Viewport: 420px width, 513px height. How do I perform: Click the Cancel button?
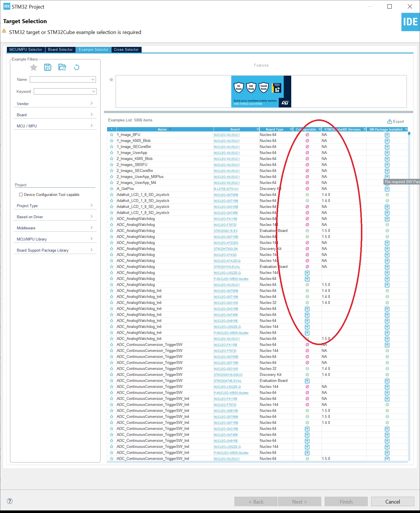tap(393, 502)
